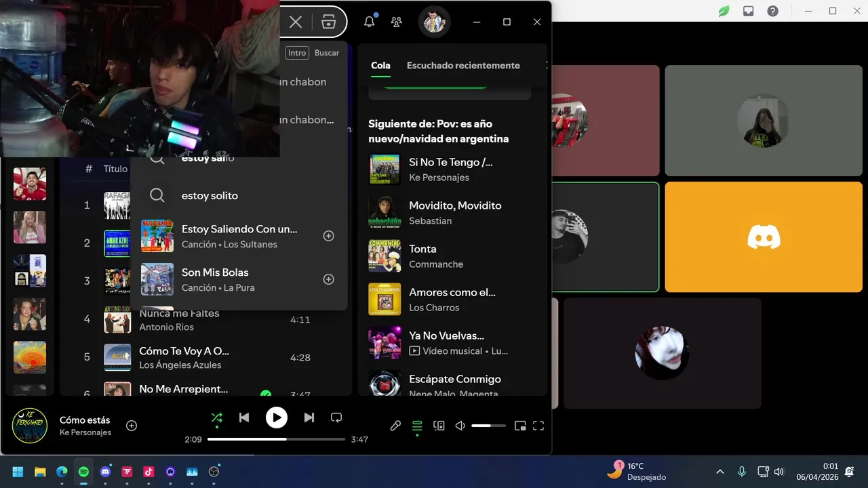Toggle full screen mode in Spotify
This screenshot has height=488, width=868.
click(x=538, y=426)
